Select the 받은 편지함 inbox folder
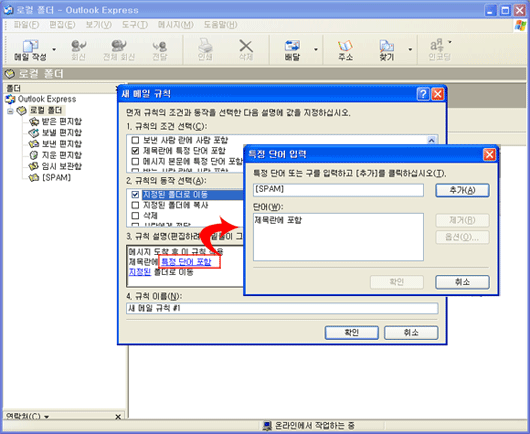 pos(61,121)
